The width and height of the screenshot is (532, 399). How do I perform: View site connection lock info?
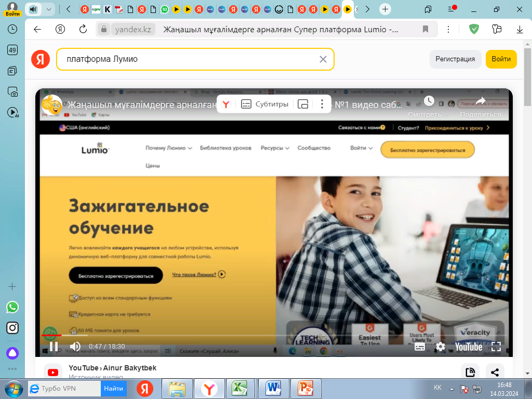(104, 30)
